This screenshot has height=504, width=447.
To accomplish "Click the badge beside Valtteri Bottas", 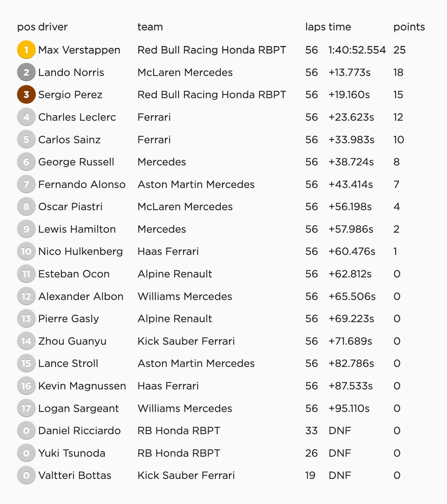I will pyautogui.click(x=26, y=475).
